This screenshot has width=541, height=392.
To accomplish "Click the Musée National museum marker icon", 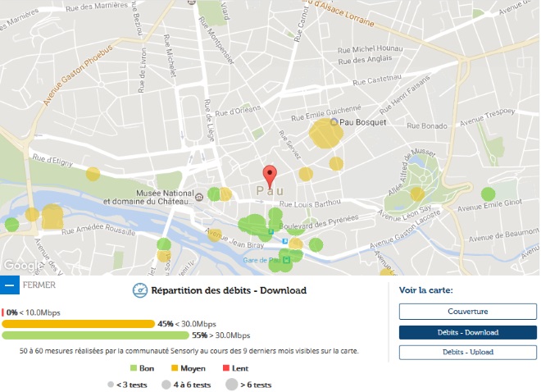I will (199, 197).
